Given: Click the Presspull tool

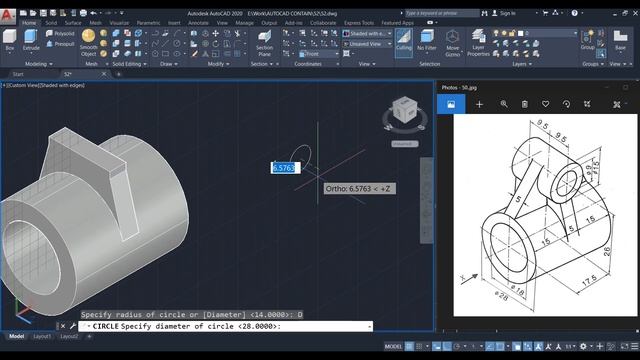Looking at the screenshot, I should coord(60,44).
